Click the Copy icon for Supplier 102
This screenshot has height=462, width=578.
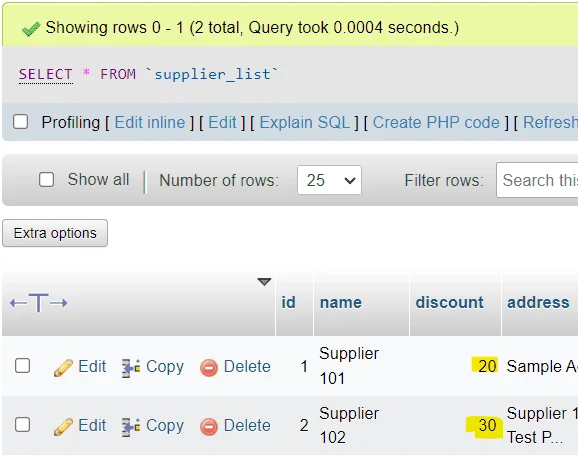(x=131, y=427)
